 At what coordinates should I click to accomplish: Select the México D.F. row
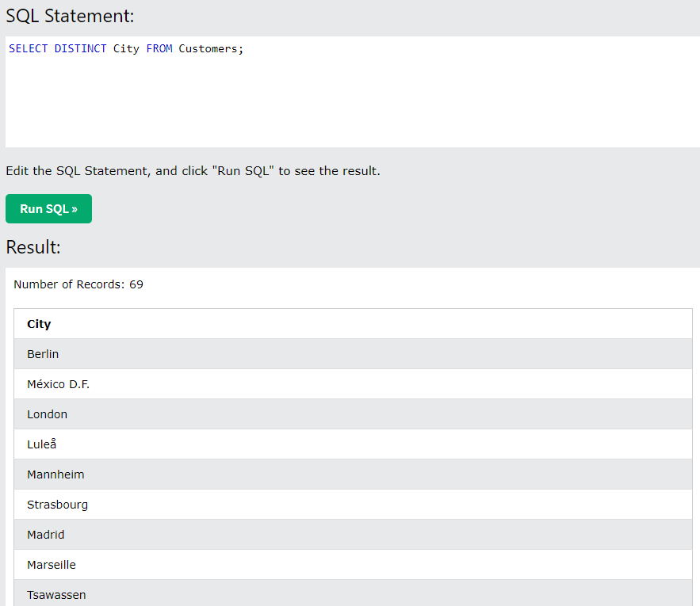click(353, 383)
